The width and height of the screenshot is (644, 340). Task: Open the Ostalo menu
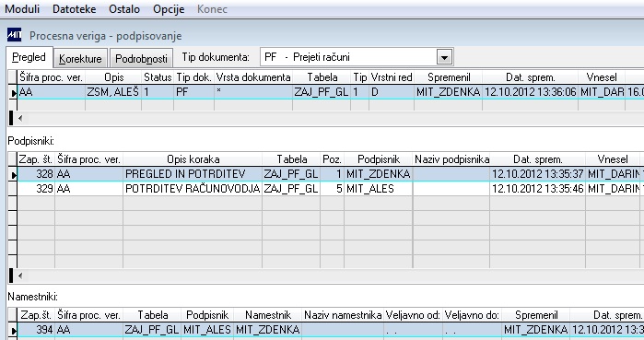coord(124,9)
